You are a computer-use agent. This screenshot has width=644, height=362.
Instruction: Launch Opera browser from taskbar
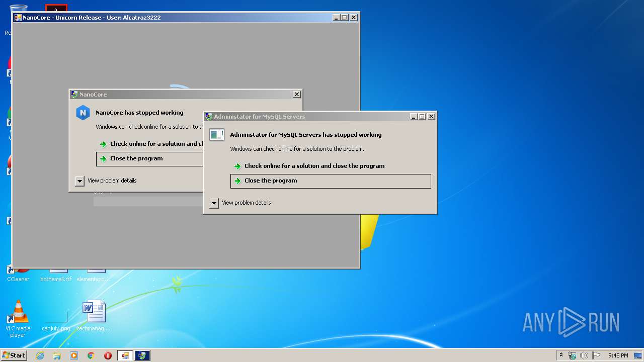coord(108,355)
